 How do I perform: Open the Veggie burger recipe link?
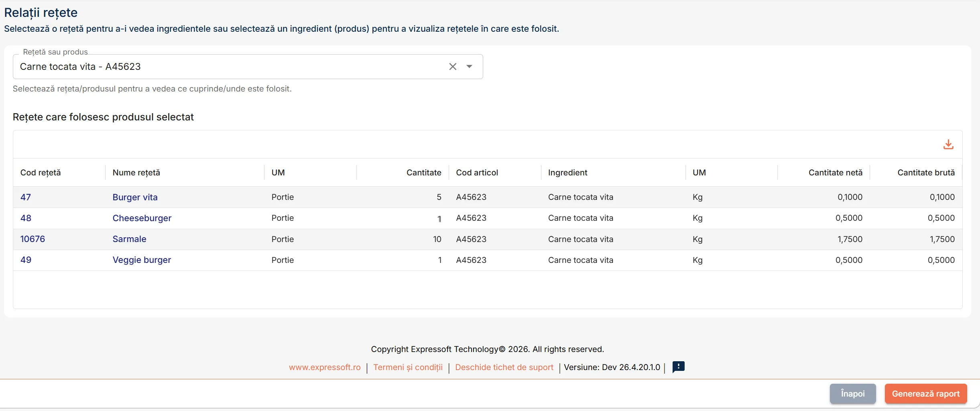(142, 260)
